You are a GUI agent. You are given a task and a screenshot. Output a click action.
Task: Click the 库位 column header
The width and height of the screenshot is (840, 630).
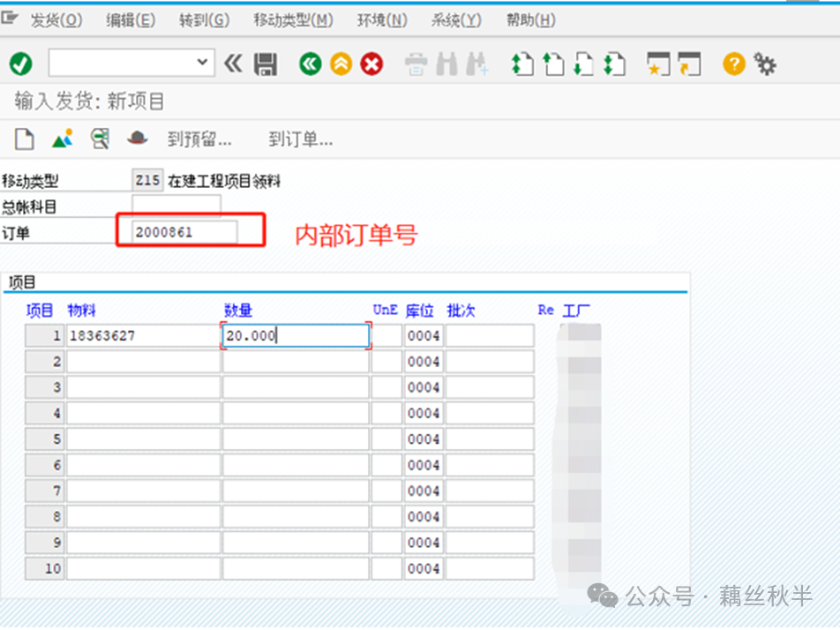coord(419,311)
